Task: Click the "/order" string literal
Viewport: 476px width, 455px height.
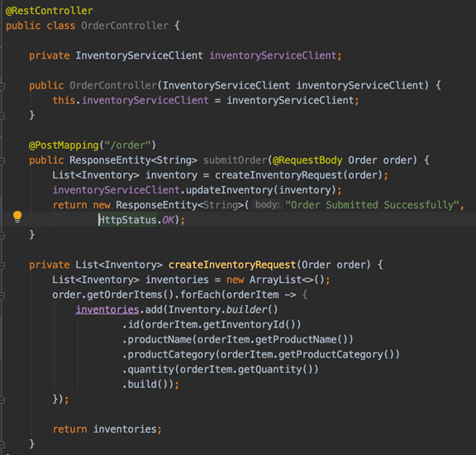Action: (x=127, y=146)
